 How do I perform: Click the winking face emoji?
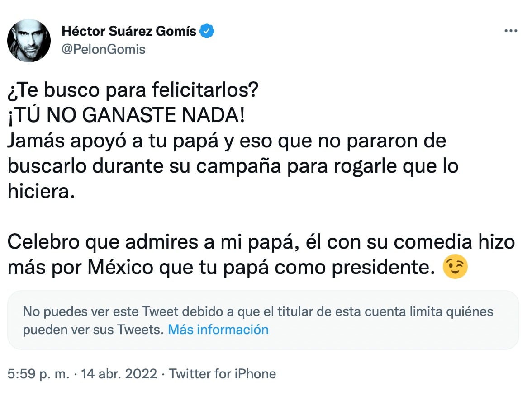pos(455,268)
